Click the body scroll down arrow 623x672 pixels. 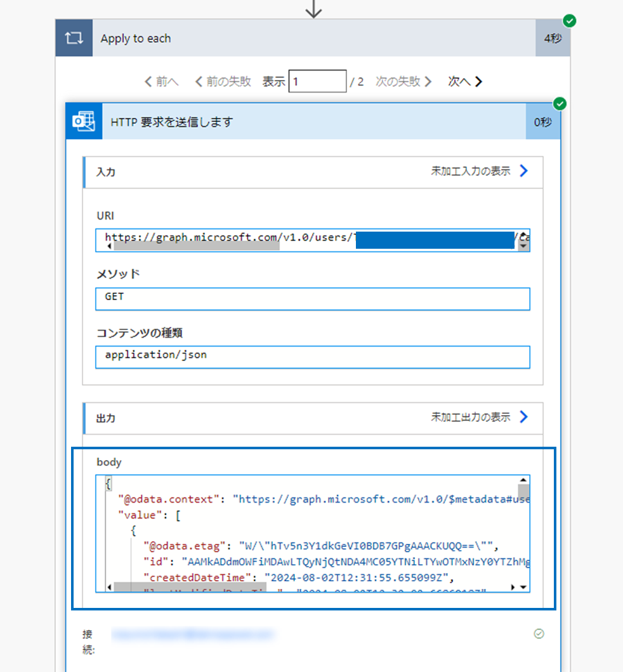tap(523, 587)
